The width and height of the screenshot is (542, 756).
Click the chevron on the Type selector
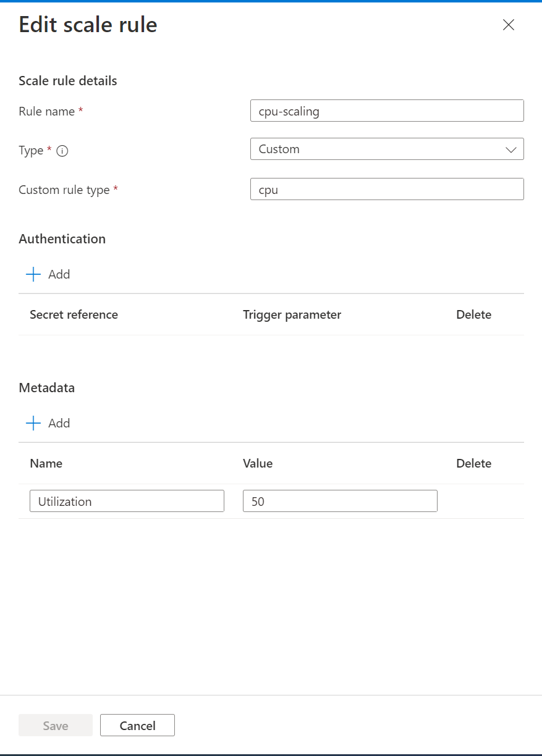(x=511, y=149)
